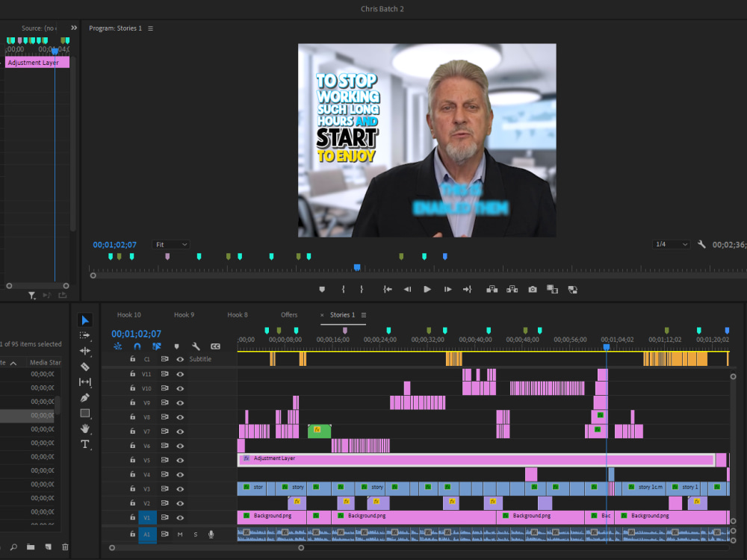Screen dimensions: 747x560
Task: Click Mark Out button in Program monitor
Action: tap(362, 289)
